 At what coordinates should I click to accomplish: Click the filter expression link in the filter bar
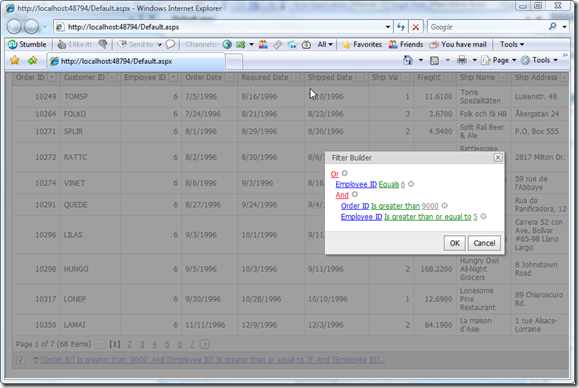pyautogui.click(x=213, y=360)
